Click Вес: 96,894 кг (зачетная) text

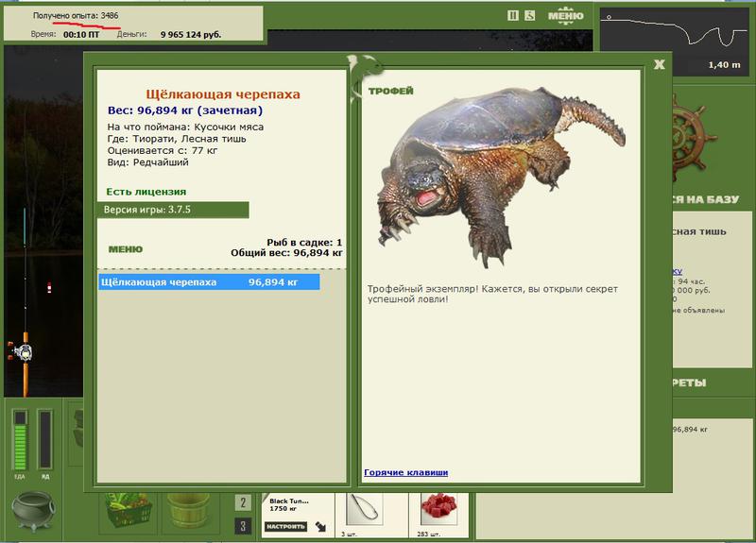pos(185,110)
